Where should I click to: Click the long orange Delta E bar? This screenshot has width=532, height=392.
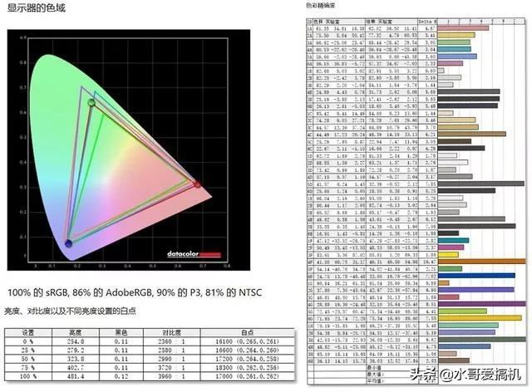482,262
